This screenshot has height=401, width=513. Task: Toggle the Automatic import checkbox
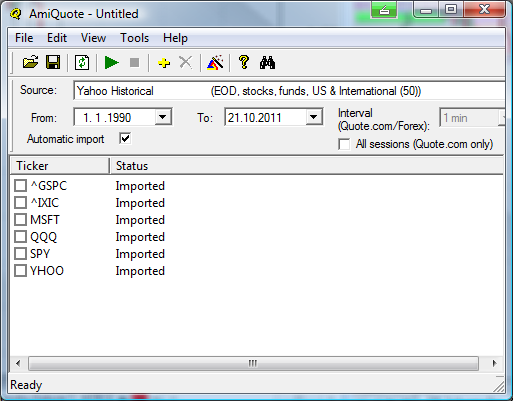(125, 138)
